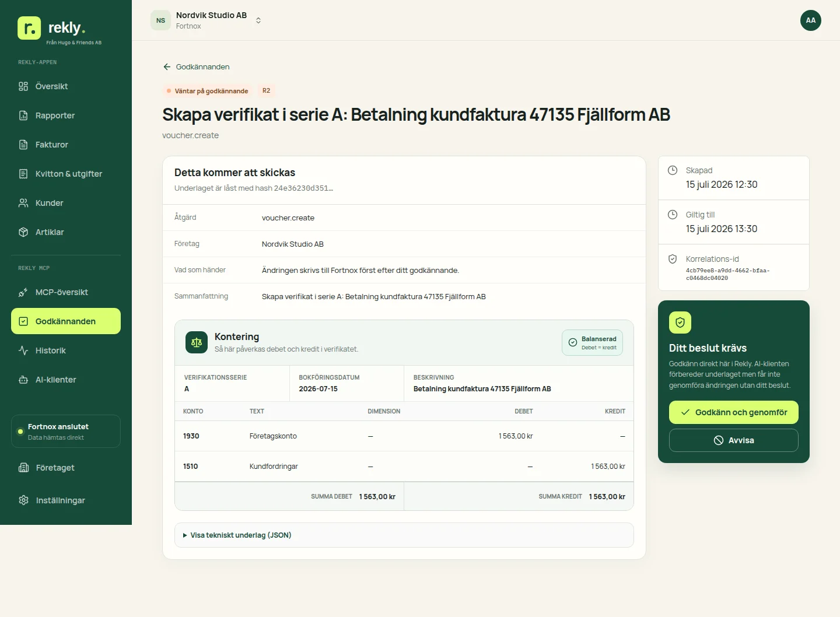Click the Företagskonto row text
Screen dimensions: 840x617
pyautogui.click(x=273, y=436)
